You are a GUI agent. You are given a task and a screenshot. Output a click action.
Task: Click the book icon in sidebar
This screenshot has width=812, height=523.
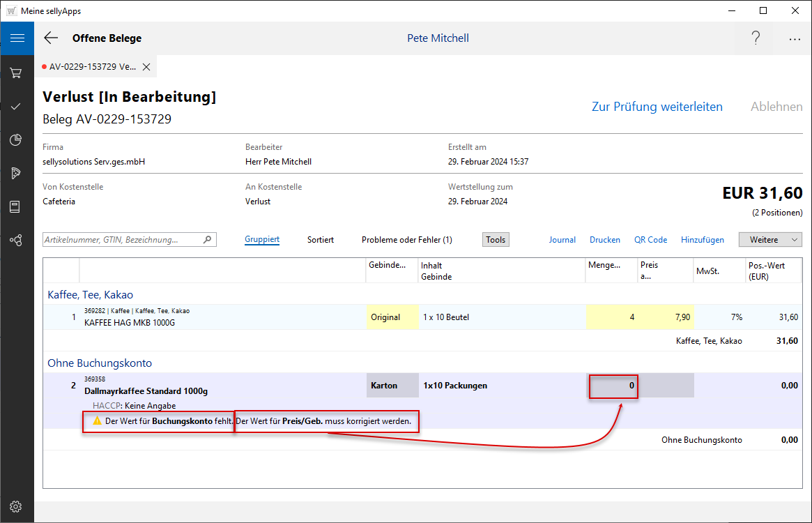16,206
